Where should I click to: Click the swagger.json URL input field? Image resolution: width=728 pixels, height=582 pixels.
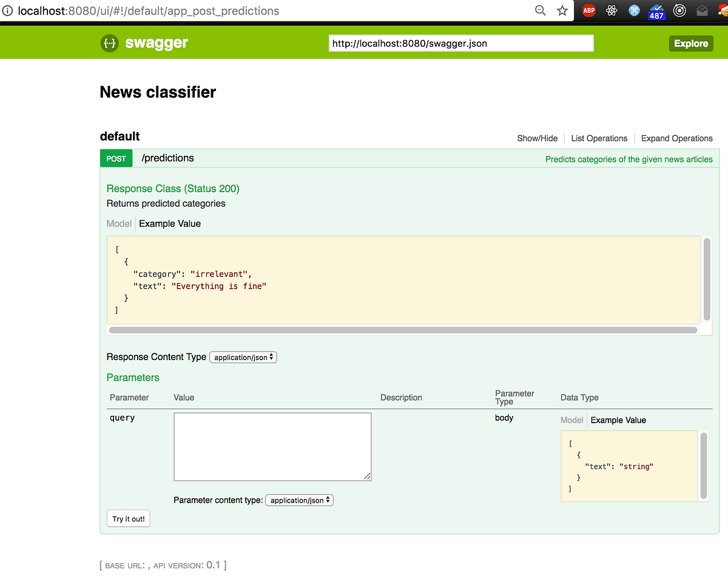coord(461,44)
